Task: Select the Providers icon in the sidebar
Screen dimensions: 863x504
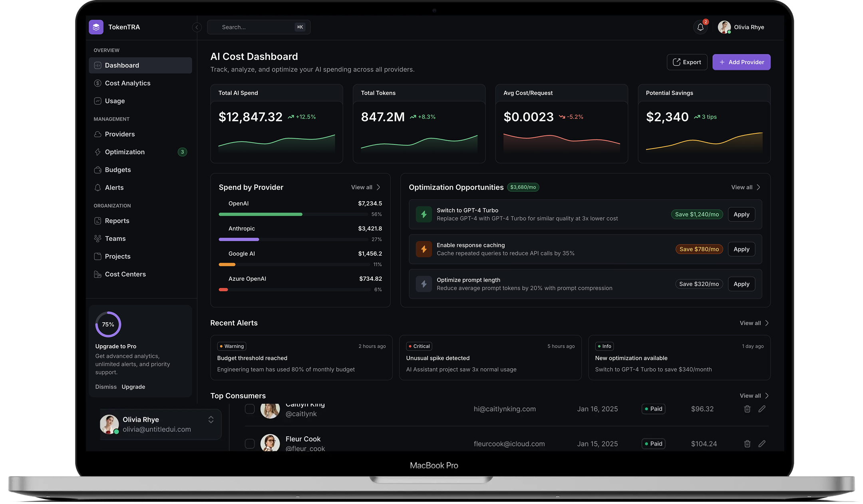Action: (97, 134)
